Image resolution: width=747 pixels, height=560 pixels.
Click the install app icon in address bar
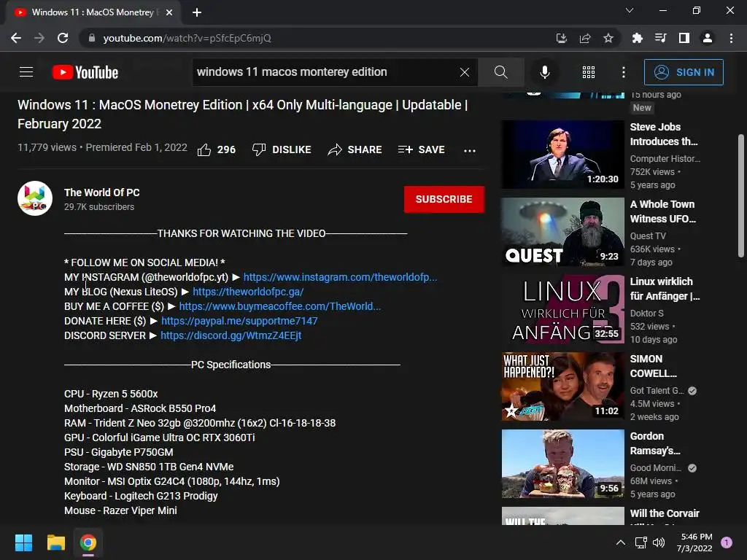[562, 38]
